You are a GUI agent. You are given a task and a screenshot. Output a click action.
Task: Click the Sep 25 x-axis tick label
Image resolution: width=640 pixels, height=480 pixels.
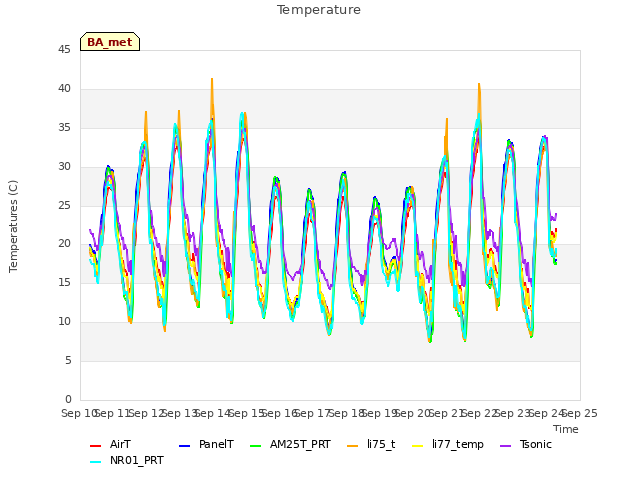[x=580, y=413]
